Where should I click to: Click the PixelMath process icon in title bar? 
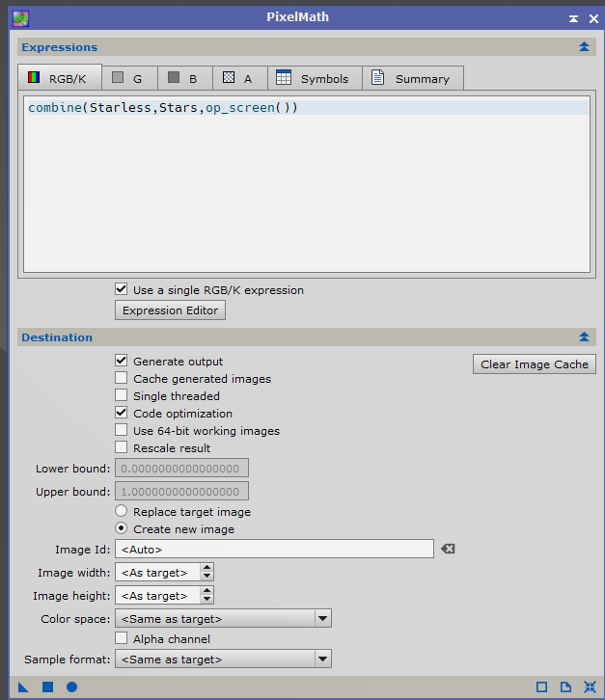tap(20, 18)
